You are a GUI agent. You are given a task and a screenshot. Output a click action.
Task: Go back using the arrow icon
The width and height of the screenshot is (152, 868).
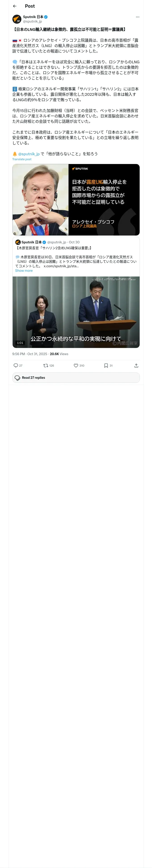[14, 6]
